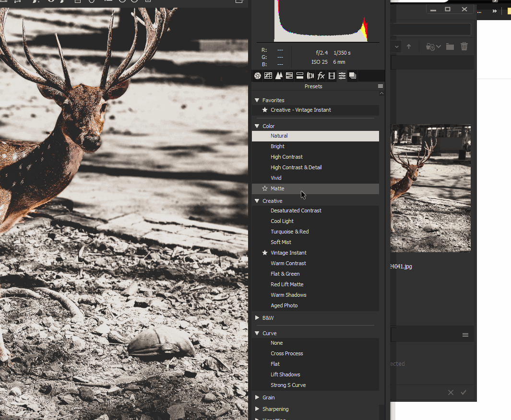Click the up-arrow parent folder icon in file dialog
Viewport: 511px width, 420px height.
pyautogui.click(x=409, y=47)
